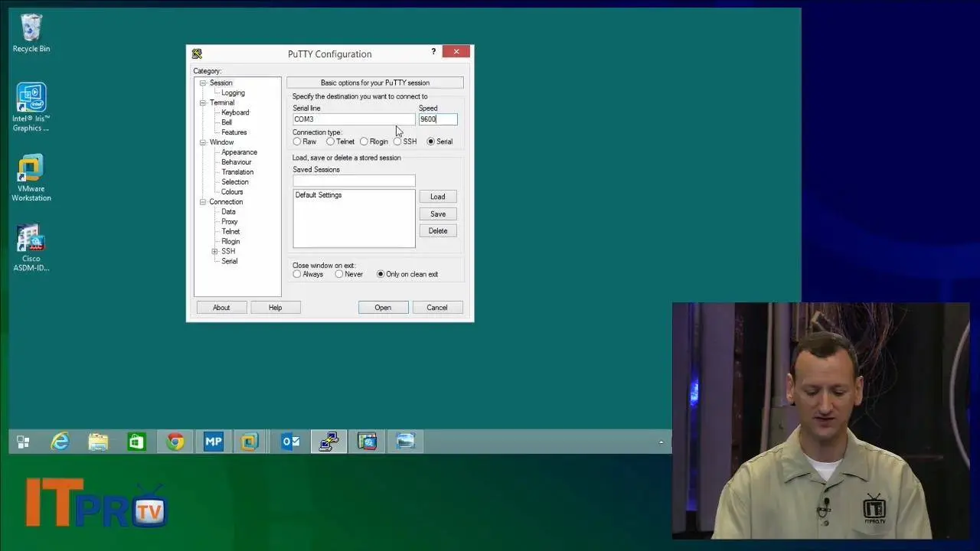Launch VMware Workstation from desktop
The width and height of the screenshot is (980, 551).
(31, 178)
